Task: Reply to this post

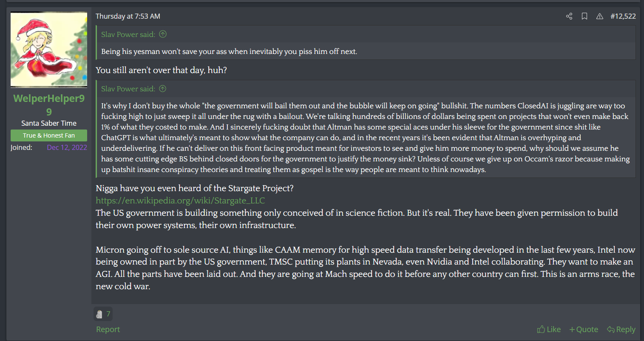Action: point(621,329)
